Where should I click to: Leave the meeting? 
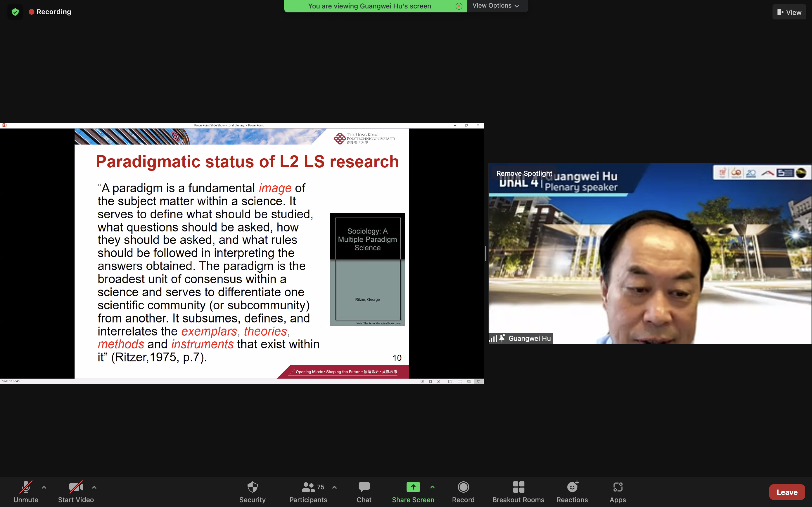[x=787, y=492]
